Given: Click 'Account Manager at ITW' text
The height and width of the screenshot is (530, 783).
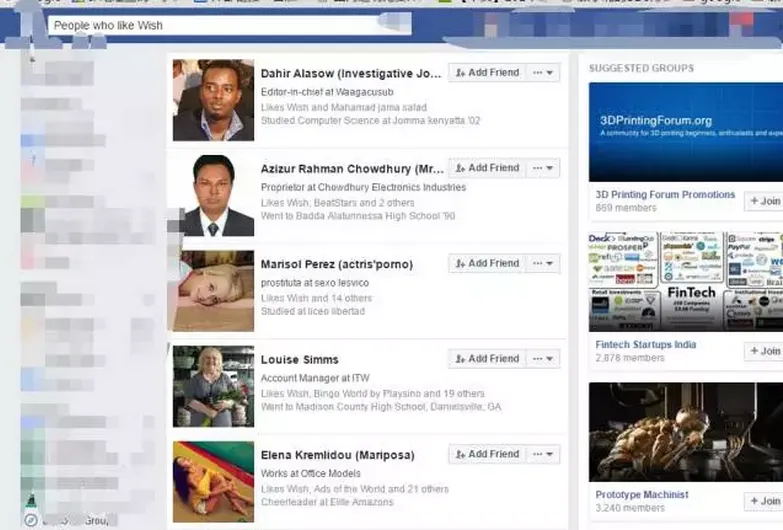Looking at the screenshot, I should pos(315,379).
